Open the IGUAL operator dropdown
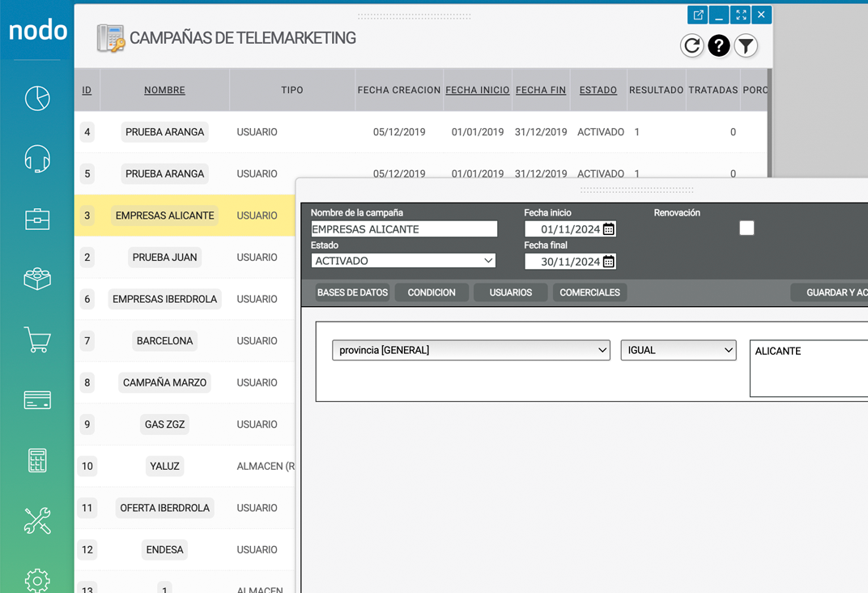The image size is (868, 593). click(x=679, y=350)
